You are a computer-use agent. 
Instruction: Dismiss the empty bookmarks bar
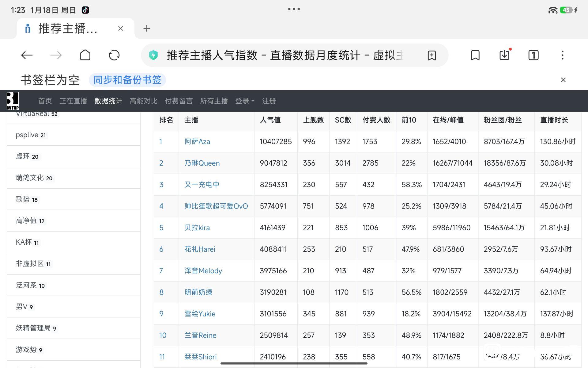click(563, 80)
